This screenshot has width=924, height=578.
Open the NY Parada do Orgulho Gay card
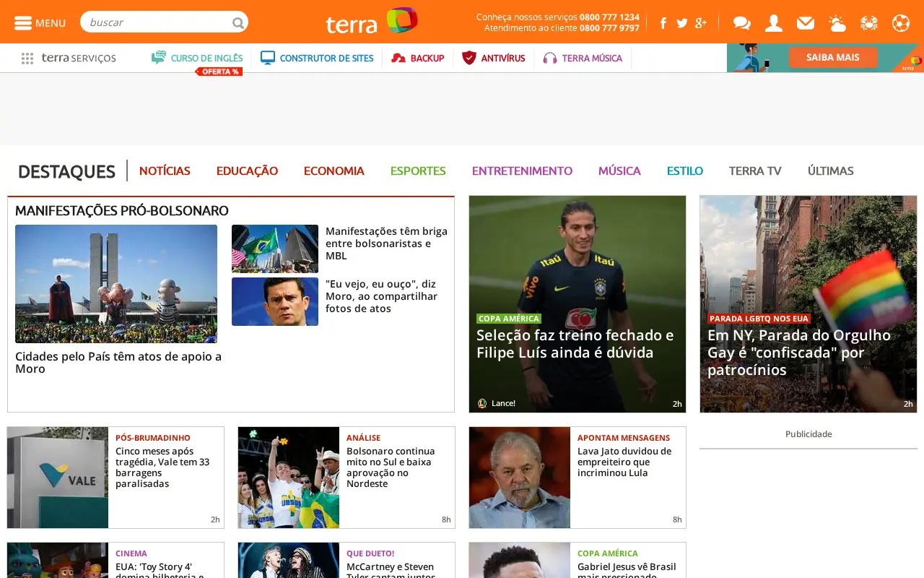[808, 304]
